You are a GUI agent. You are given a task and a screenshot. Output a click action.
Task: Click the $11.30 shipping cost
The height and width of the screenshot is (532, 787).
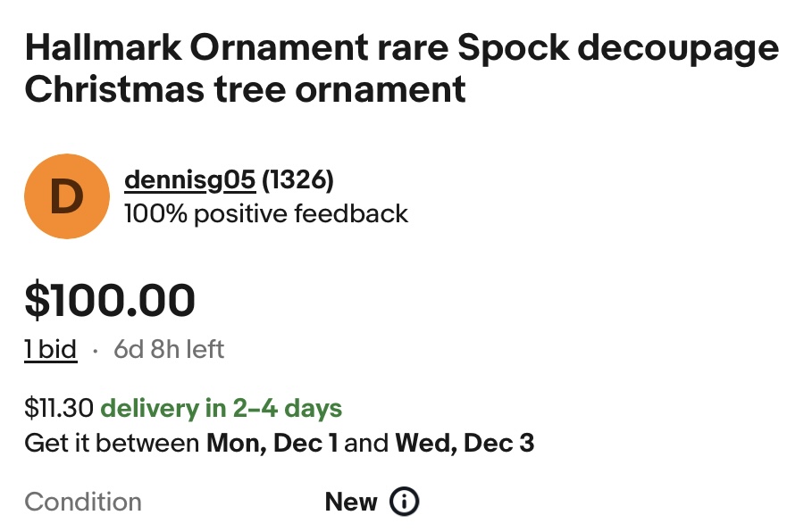tap(59, 409)
